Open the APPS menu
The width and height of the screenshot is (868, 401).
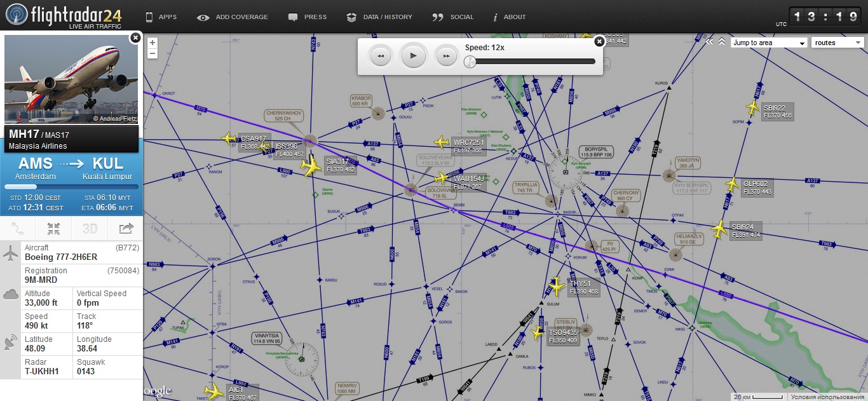[x=161, y=17]
